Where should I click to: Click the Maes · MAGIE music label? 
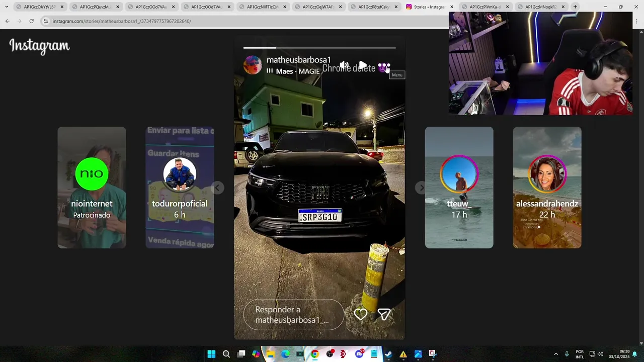(297, 71)
